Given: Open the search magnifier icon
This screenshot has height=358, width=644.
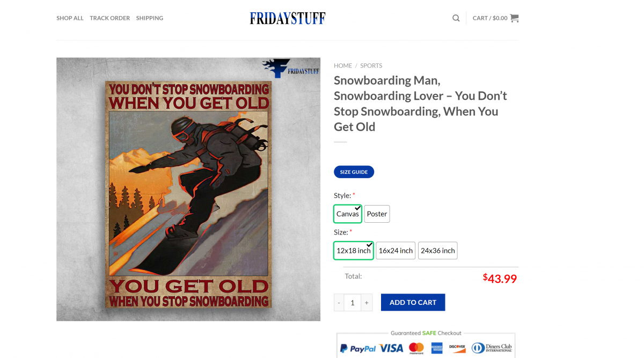Looking at the screenshot, I should [456, 18].
